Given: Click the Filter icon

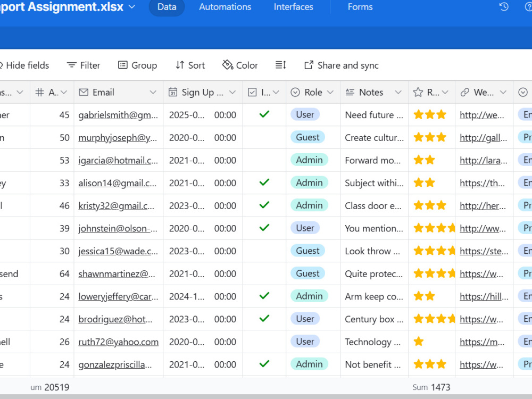Looking at the screenshot, I should (x=72, y=65).
